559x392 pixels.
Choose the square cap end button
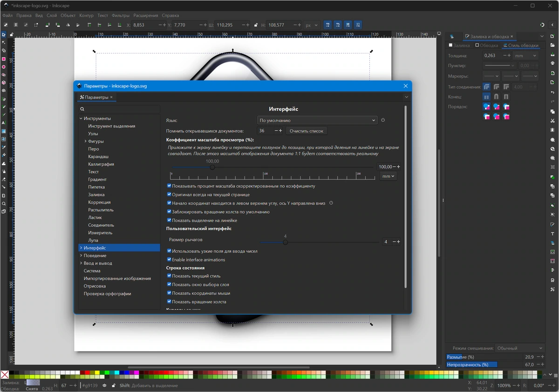pyautogui.click(x=506, y=97)
